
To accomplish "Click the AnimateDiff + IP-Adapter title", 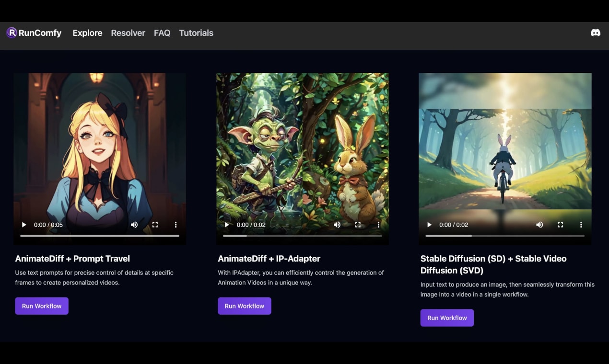I will [269, 259].
